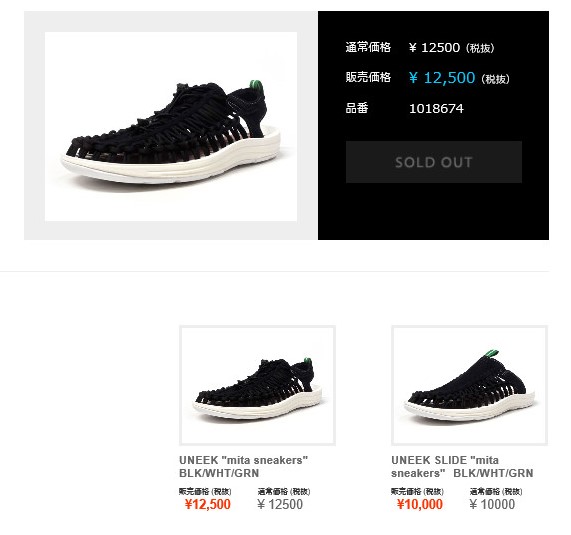571x535 pixels.
Task: Click the 販売価格 label in black panel
Action: [368, 77]
